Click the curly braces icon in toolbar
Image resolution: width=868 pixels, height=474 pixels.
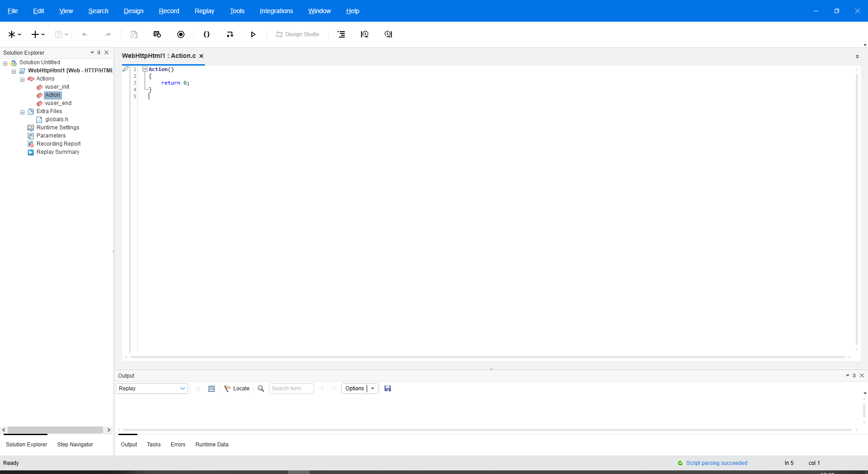[207, 34]
